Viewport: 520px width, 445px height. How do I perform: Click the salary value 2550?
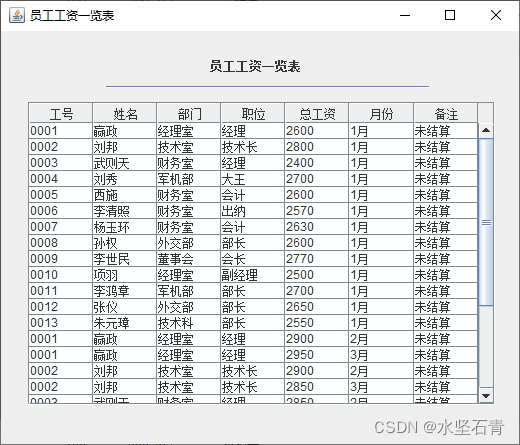317,323
